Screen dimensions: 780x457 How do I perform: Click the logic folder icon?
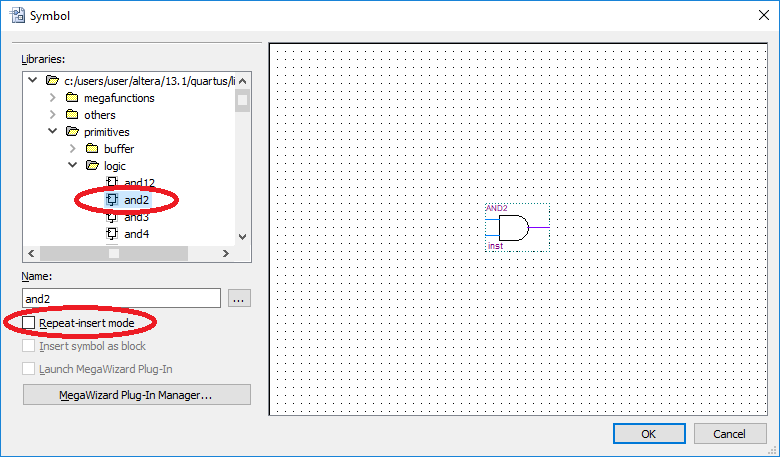tap(92, 165)
